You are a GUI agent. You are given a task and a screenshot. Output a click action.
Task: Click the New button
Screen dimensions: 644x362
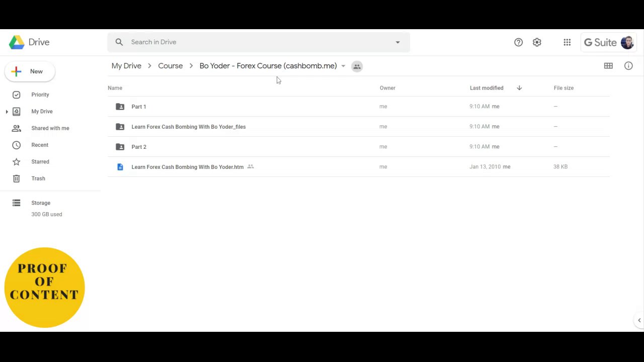[30, 71]
